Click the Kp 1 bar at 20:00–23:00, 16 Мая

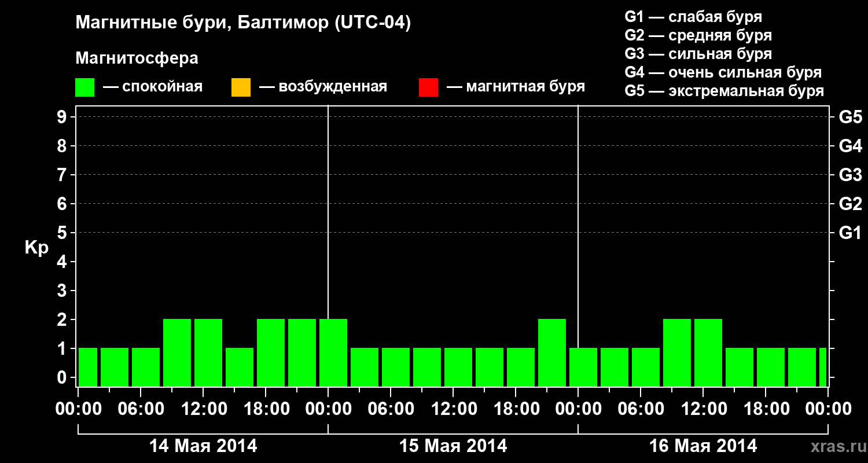[802, 367]
